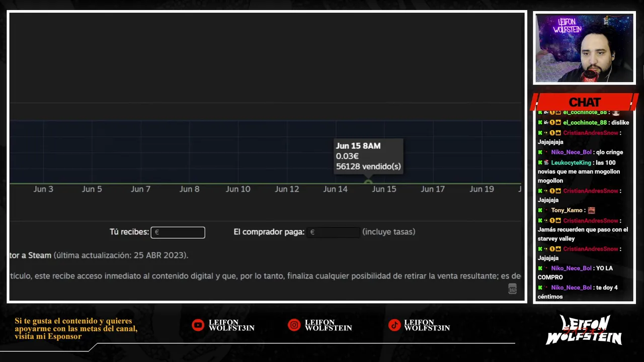Screen dimensions: 644x362
Task: Click el_cochinote_88 beside 'dislike'
Action: coord(585,123)
